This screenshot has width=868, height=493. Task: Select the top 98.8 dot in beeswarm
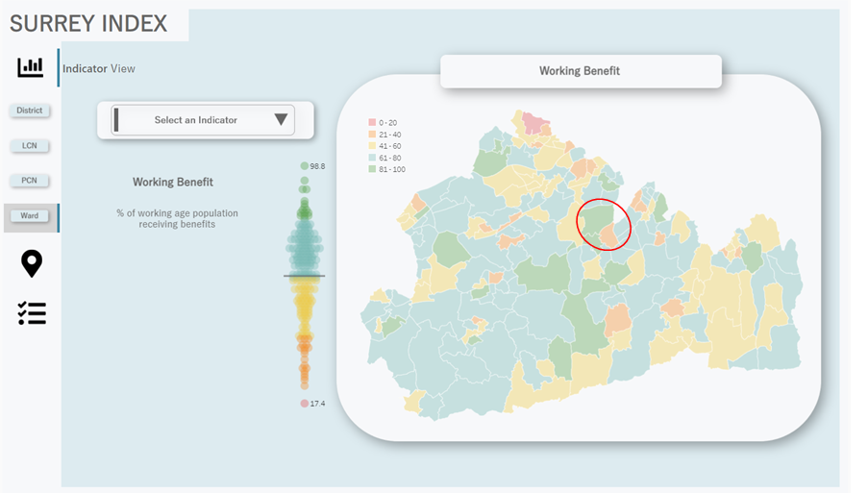coord(304,166)
